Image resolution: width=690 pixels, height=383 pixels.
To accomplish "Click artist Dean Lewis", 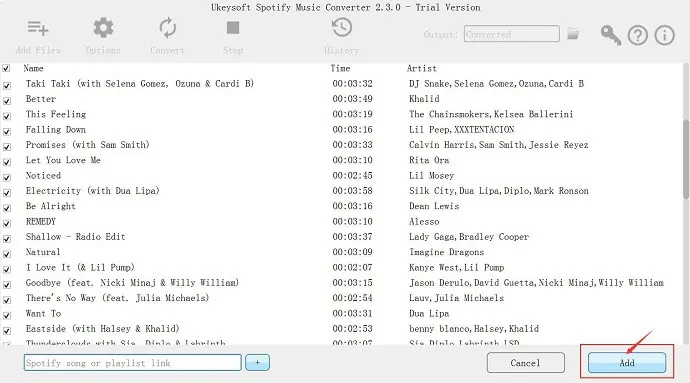I will tap(434, 206).
